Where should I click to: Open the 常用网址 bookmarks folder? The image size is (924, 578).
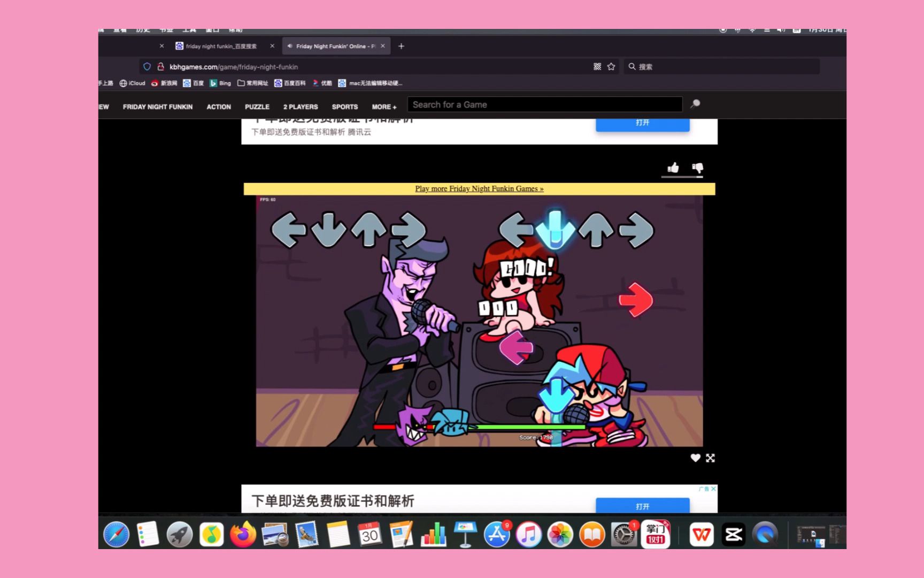[x=252, y=83]
